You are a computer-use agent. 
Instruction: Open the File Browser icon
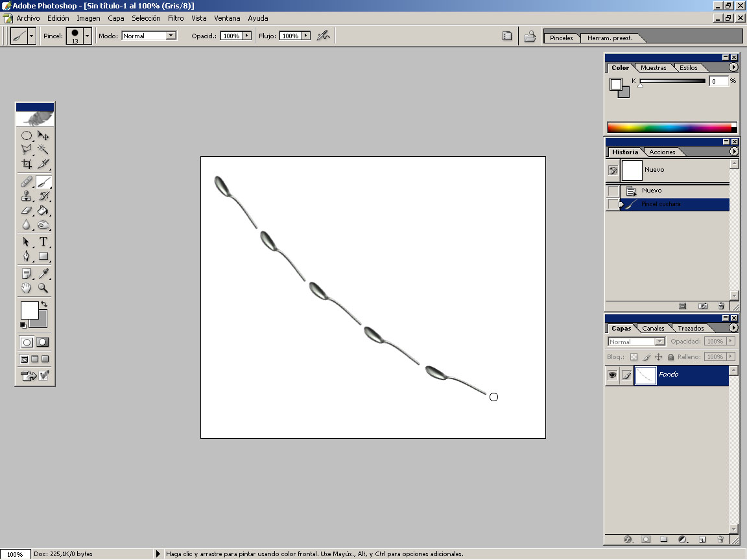pos(530,36)
